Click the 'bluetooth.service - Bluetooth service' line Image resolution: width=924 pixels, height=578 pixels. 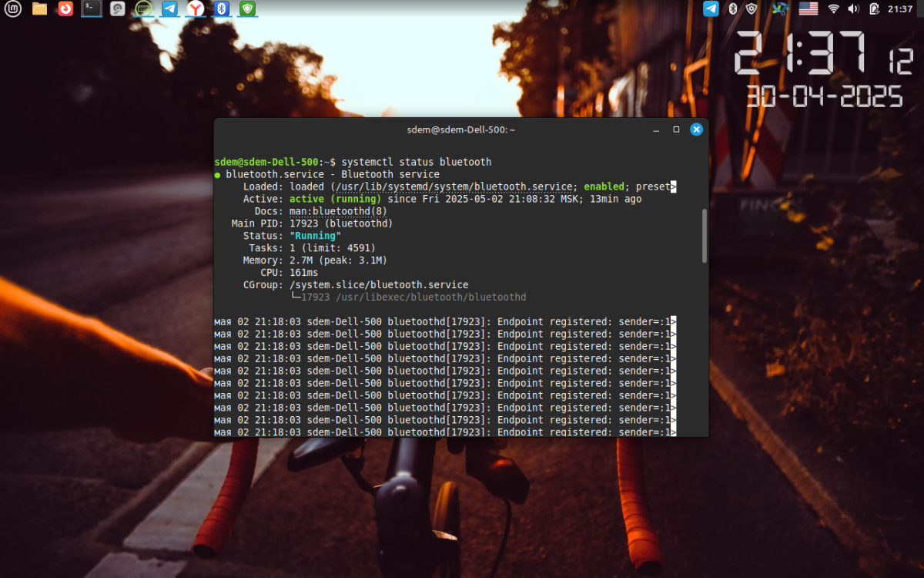pos(333,174)
